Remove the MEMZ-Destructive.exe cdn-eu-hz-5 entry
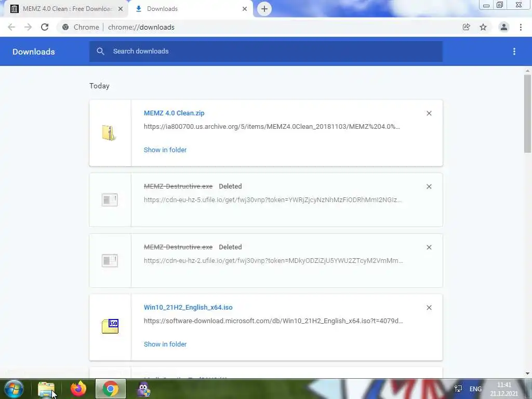Screen dimensions: 532x399 [429, 187]
